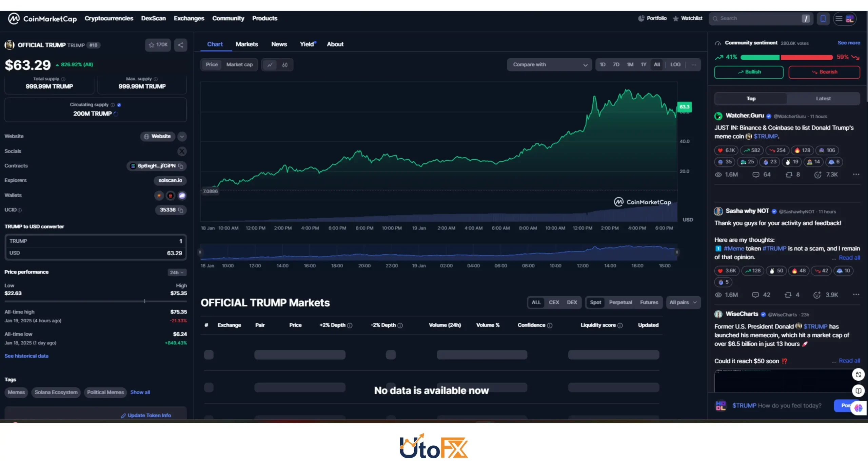Expand the Website links chevron
This screenshot has height=461, width=868.
point(182,137)
